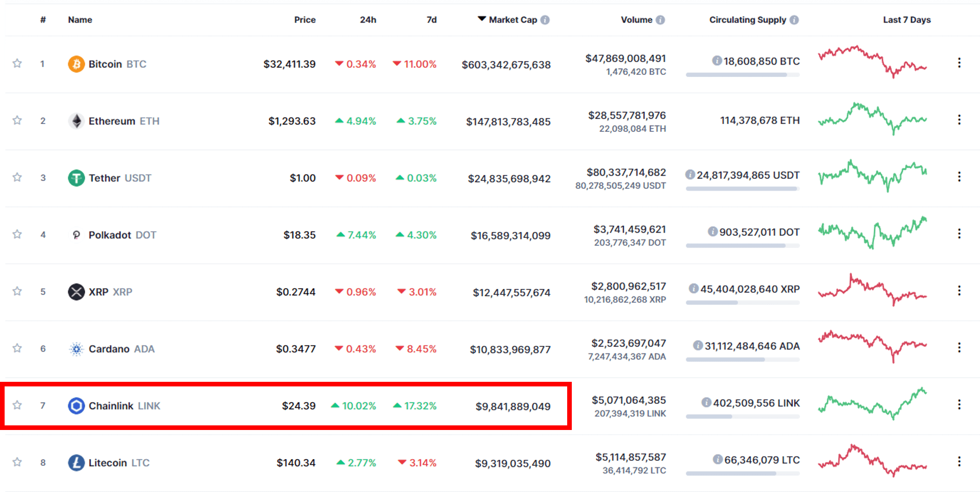Open the Circulating Supply header info icon
Screen dimensions: 980x492
tap(794, 20)
